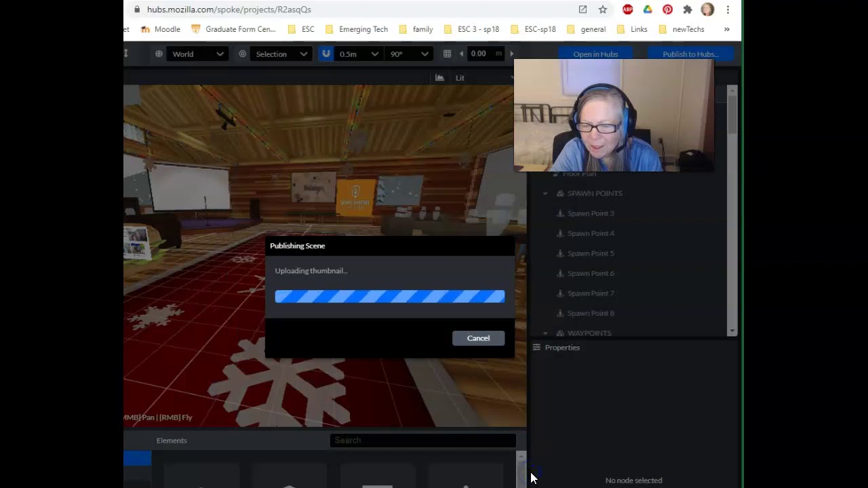Open the Moodle bookmark
This screenshot has width=868, height=488.
pyautogui.click(x=160, y=29)
